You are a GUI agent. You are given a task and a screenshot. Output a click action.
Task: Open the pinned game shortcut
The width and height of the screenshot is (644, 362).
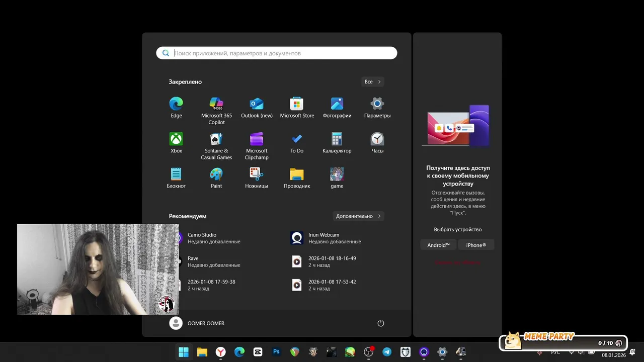click(337, 178)
